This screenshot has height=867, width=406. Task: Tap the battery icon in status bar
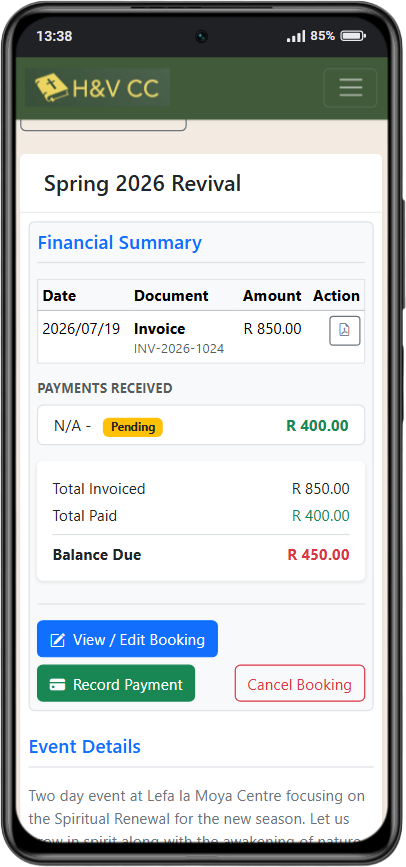point(353,36)
